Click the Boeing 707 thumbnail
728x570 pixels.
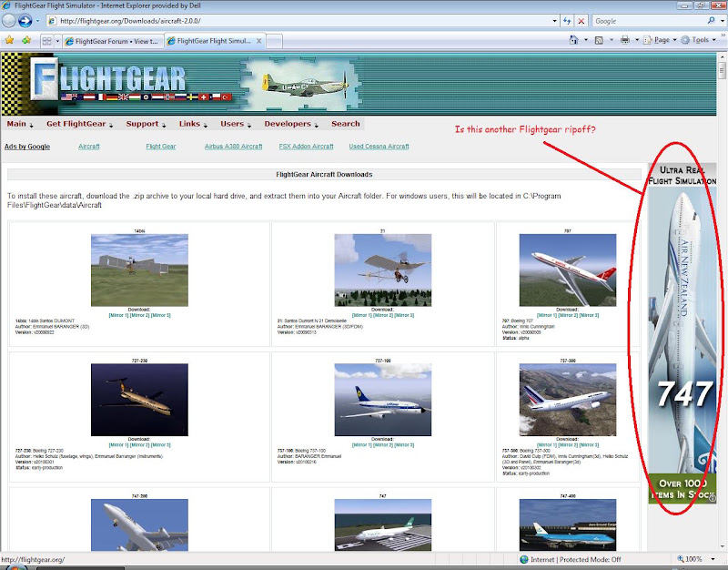[x=567, y=270]
